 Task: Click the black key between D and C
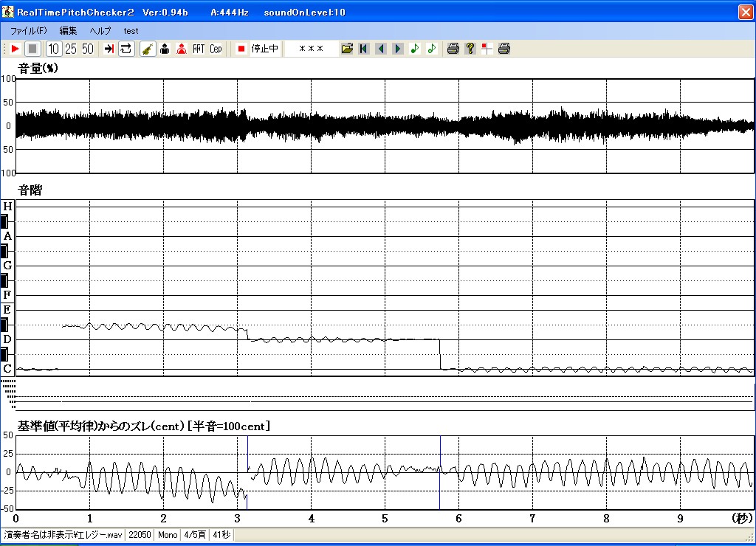click(x=4, y=355)
